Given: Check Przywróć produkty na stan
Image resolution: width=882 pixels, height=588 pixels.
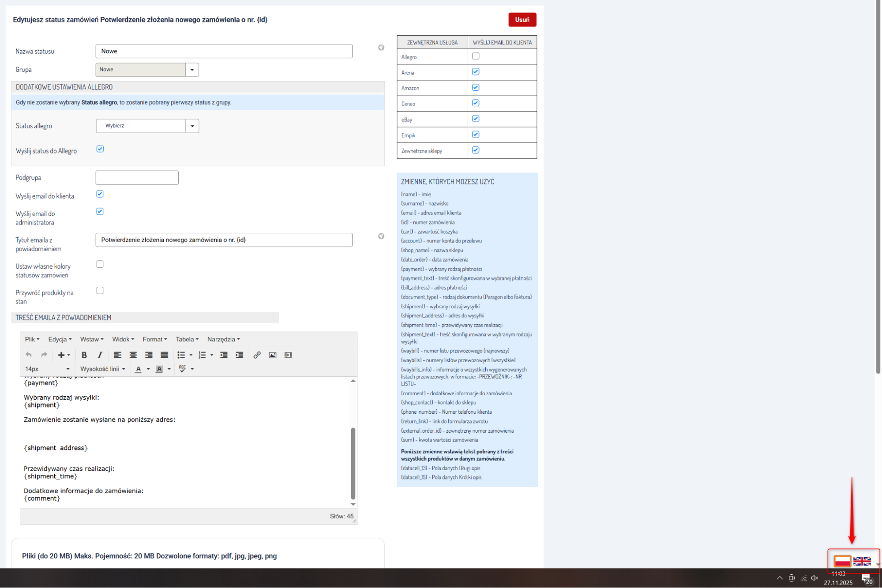Looking at the screenshot, I should (100, 291).
